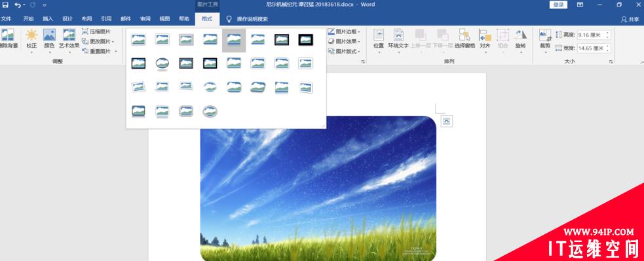644x261 pixels.
Task: Click the Share (共享) button
Action: [630, 19]
